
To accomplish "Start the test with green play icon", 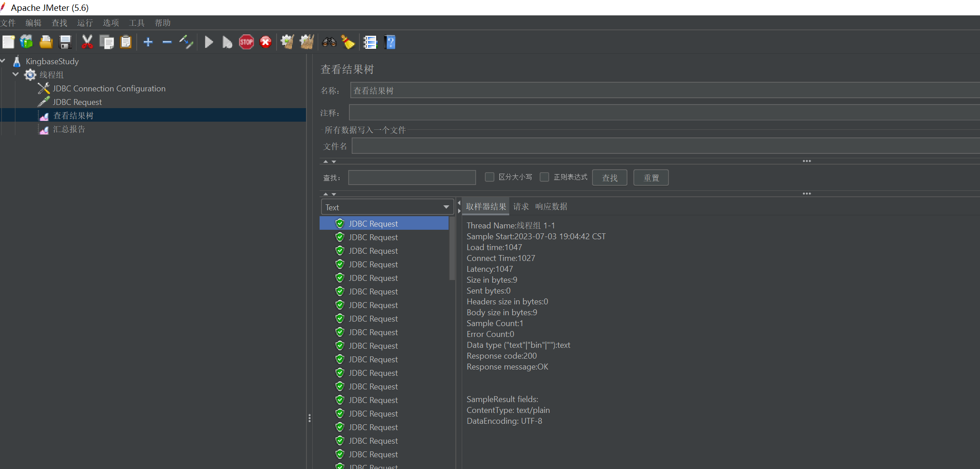I will [209, 42].
